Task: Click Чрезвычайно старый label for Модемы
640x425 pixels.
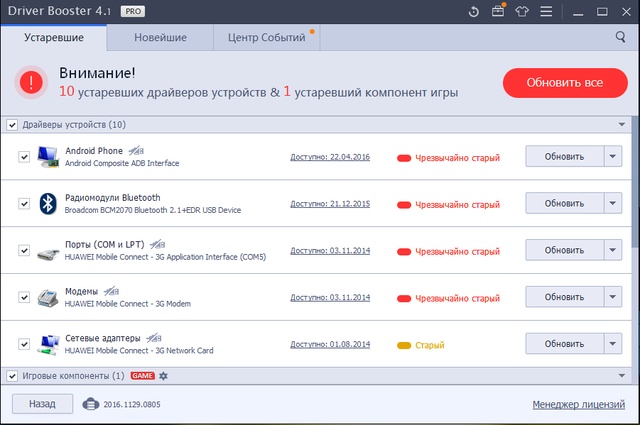Action: click(458, 298)
